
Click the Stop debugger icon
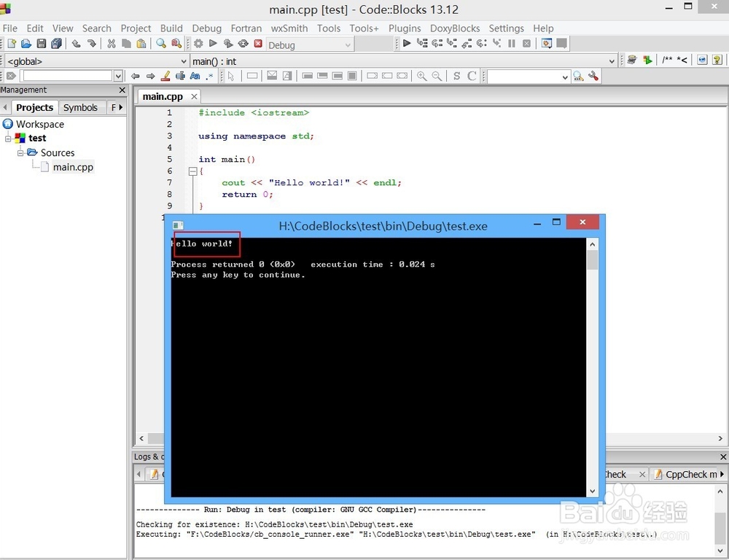click(x=526, y=43)
